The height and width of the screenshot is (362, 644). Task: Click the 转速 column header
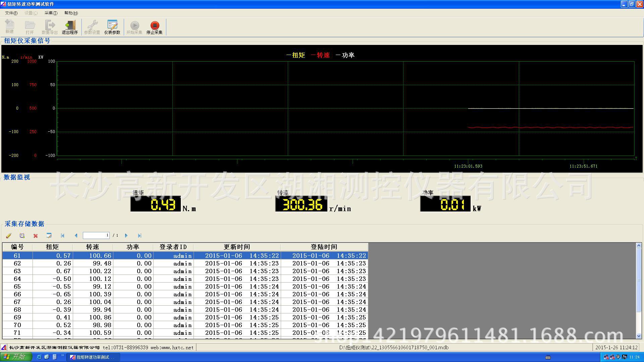click(x=93, y=247)
